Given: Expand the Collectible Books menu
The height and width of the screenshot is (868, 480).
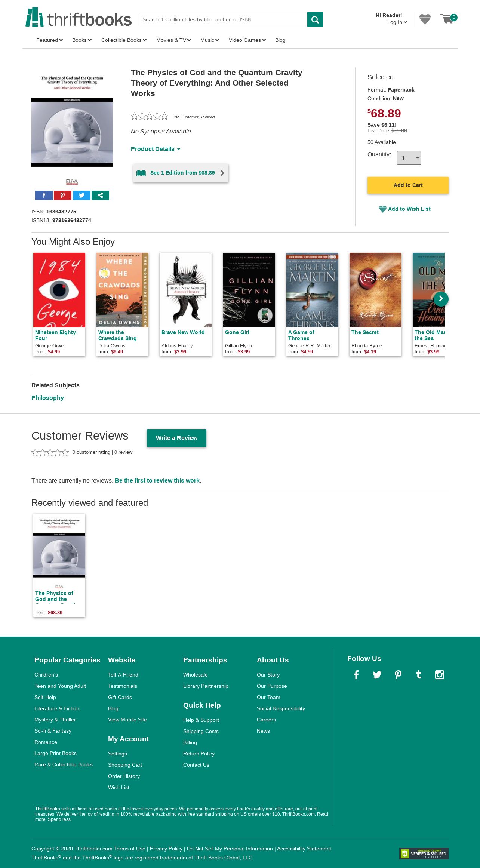Looking at the screenshot, I should click(124, 40).
